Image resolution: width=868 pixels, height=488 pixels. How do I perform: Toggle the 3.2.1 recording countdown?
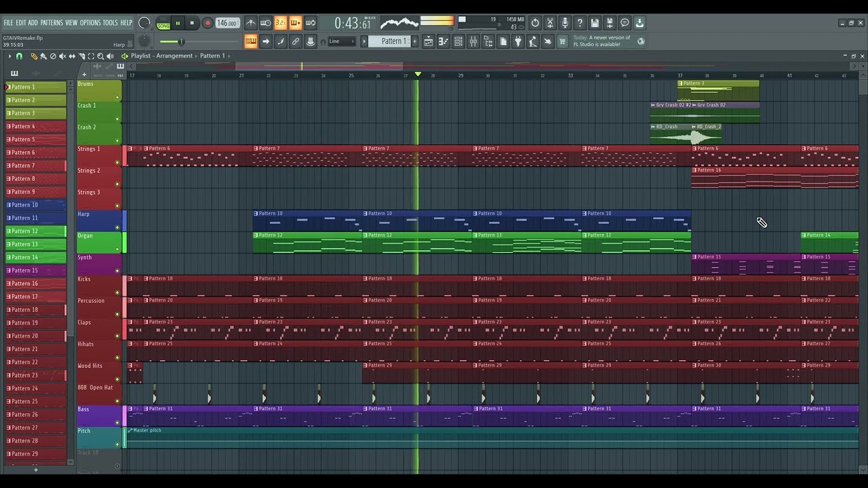[x=281, y=23]
